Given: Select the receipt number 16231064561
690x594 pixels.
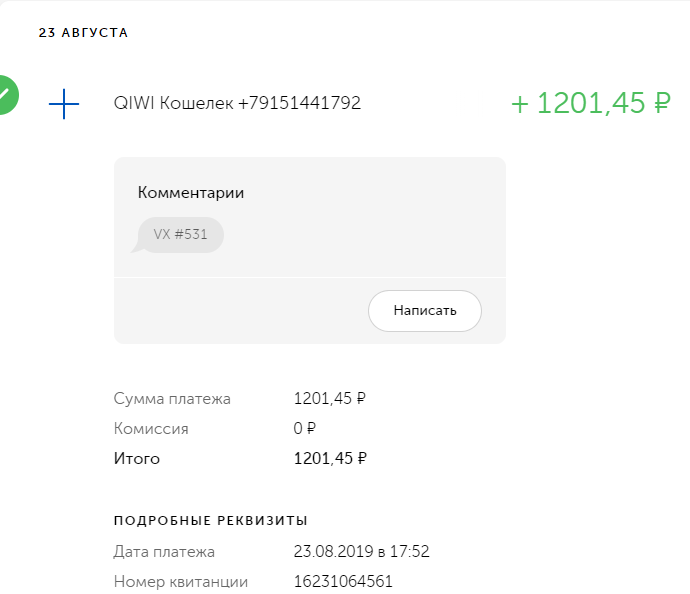Looking at the screenshot, I should 342,582.
